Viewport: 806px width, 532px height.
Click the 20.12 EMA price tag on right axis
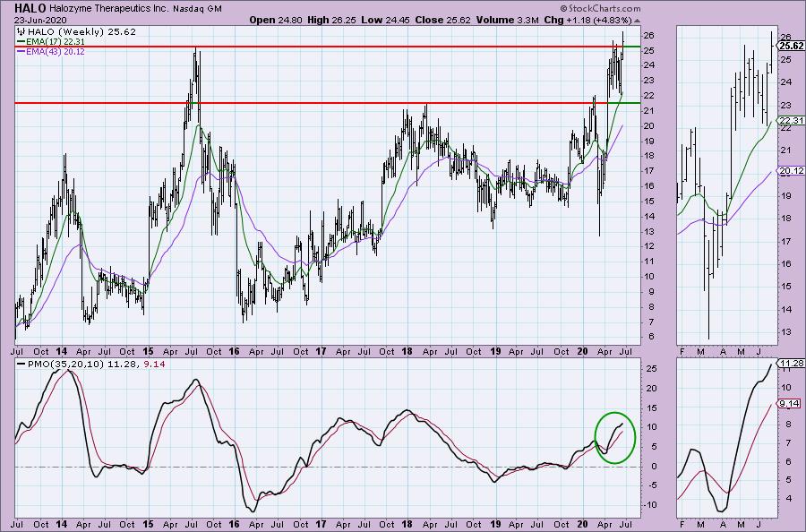pos(791,171)
